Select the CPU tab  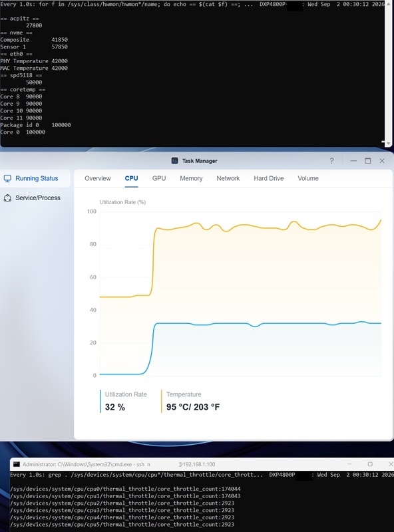pos(132,178)
